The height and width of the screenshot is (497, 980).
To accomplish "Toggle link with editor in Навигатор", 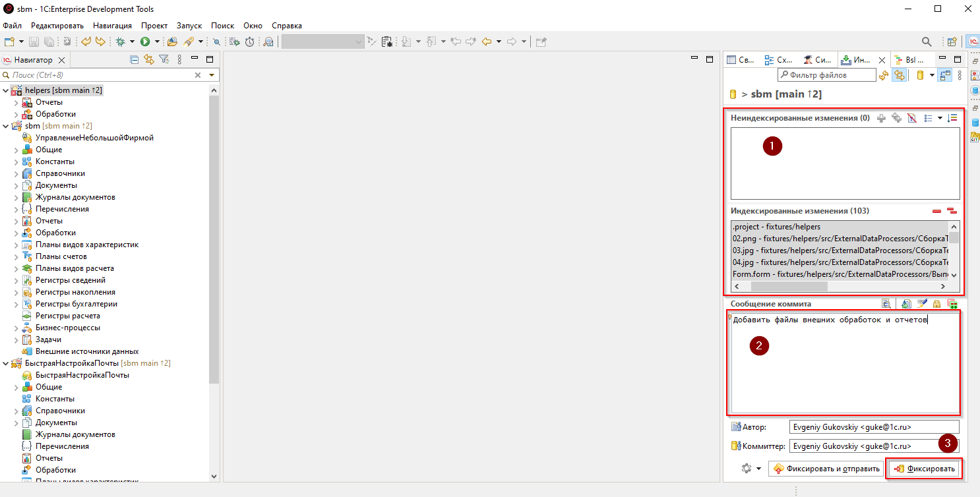I will pyautogui.click(x=149, y=60).
